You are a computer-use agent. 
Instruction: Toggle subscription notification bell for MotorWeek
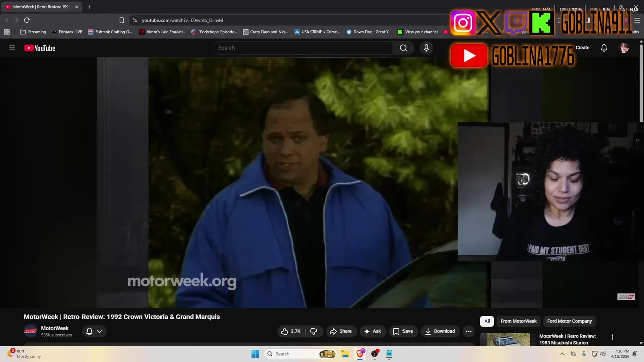(x=89, y=331)
